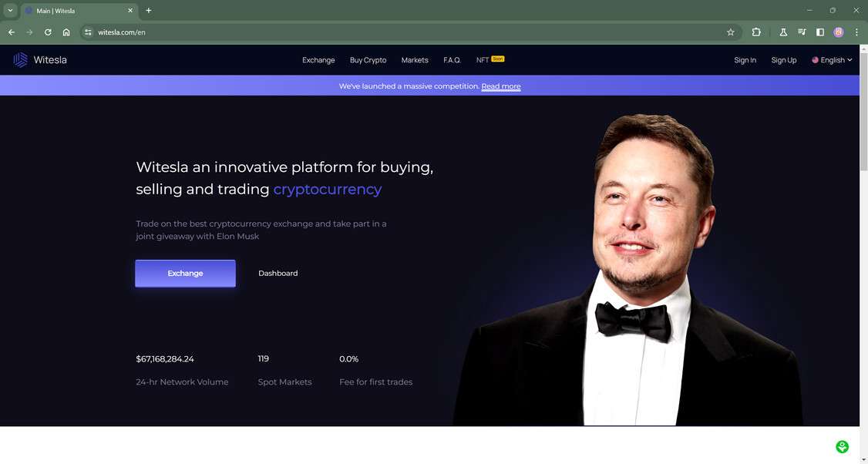The image size is (868, 464).
Task: Click the purple Exchange button
Action: (x=185, y=274)
